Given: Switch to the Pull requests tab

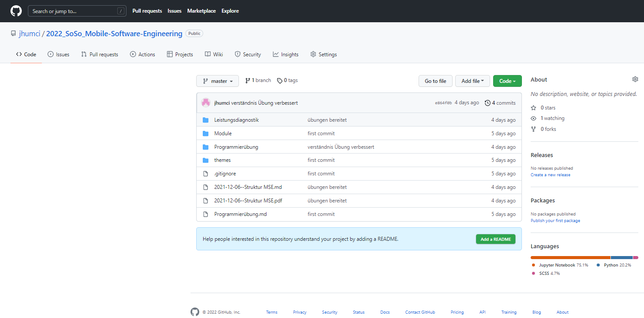Looking at the screenshot, I should click(99, 54).
